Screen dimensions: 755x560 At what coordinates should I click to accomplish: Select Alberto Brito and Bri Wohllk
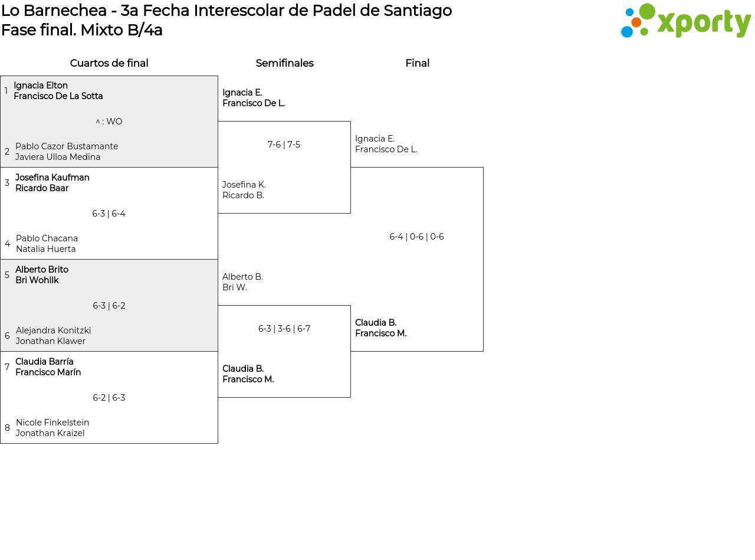click(x=42, y=275)
